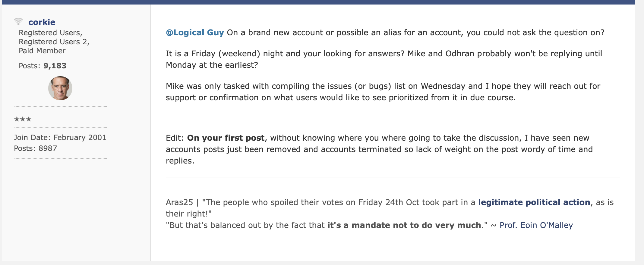The height and width of the screenshot is (265, 644).
Task: Click the 'Posts: 9,183' count
Action: pyautogui.click(x=43, y=66)
